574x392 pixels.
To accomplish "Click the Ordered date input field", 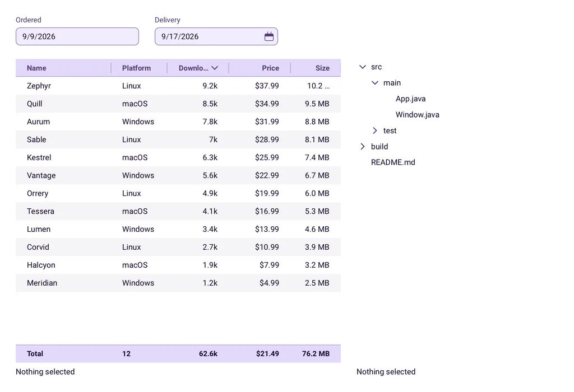I will [77, 36].
